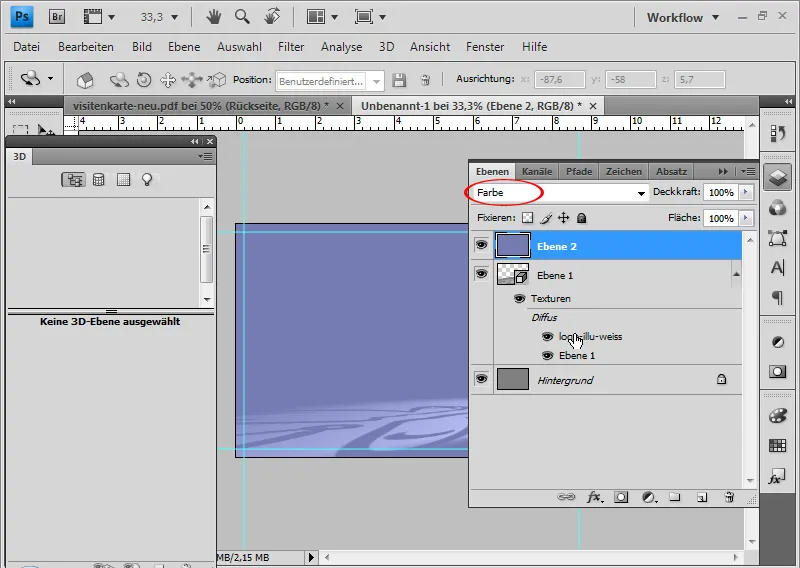Viewport: 800px width, 568px height.
Task: Delete current 3D position via trash icon
Action: click(x=425, y=80)
